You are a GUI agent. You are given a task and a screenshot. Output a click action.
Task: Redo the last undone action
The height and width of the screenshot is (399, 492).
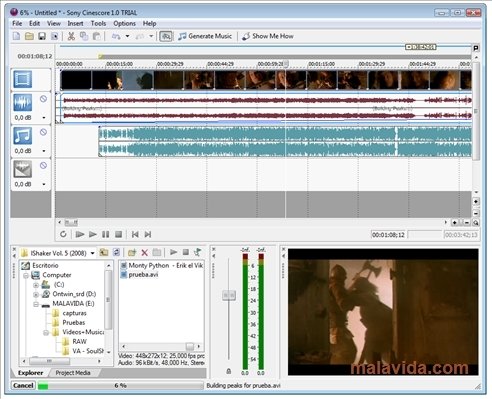[140, 36]
